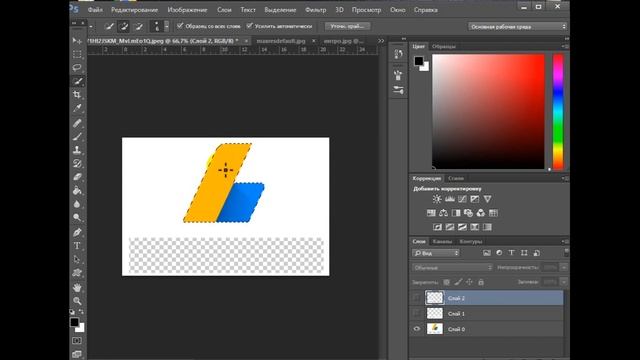Image resolution: width=640 pixels, height=360 pixels.
Task: Select the Dodge tool
Action: point(77,218)
